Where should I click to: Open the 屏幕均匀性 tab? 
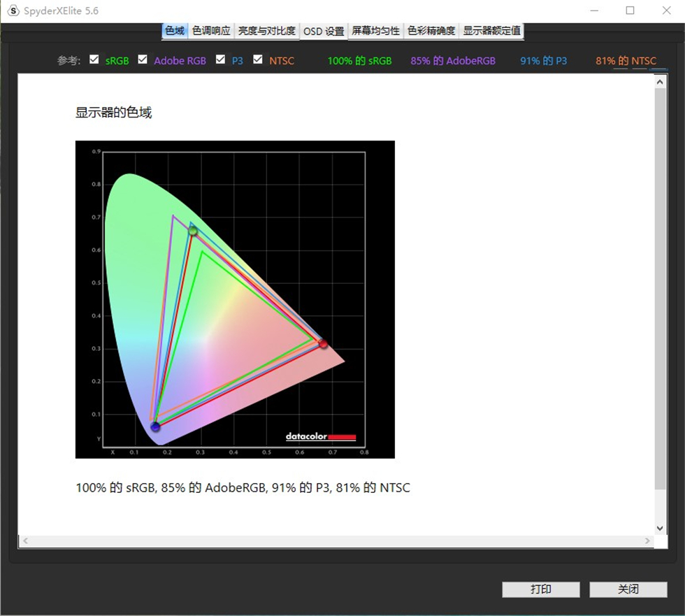pyautogui.click(x=377, y=31)
